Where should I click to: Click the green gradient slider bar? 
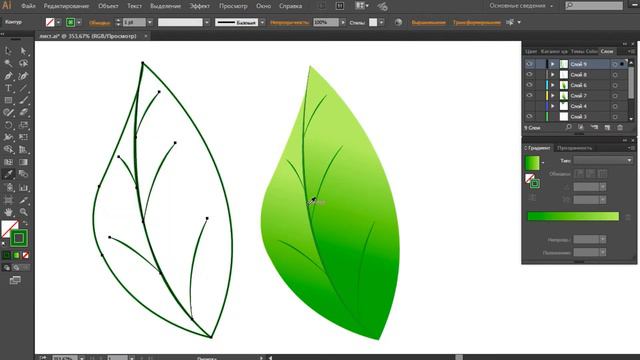[573, 216]
